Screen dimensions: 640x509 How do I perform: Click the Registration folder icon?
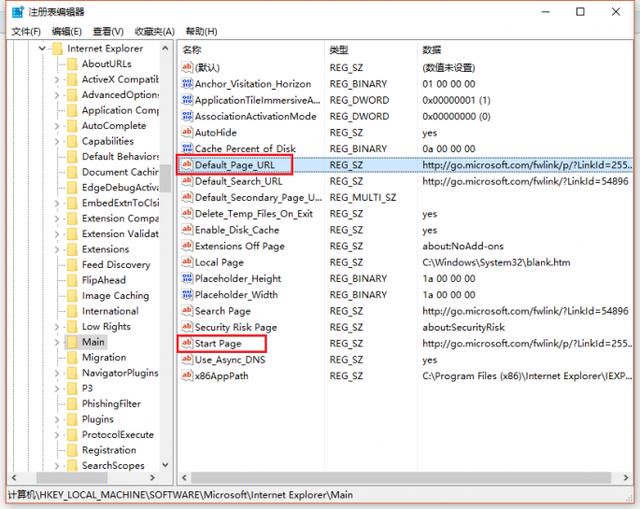point(72,450)
